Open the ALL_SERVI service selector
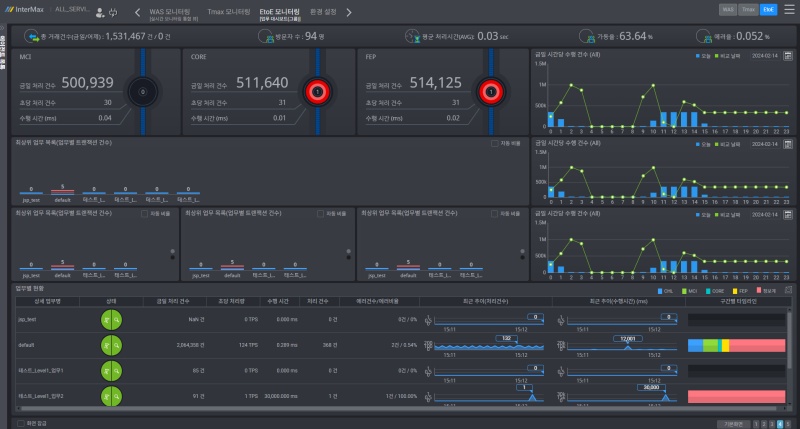This screenshot has height=429, width=800. (x=72, y=10)
